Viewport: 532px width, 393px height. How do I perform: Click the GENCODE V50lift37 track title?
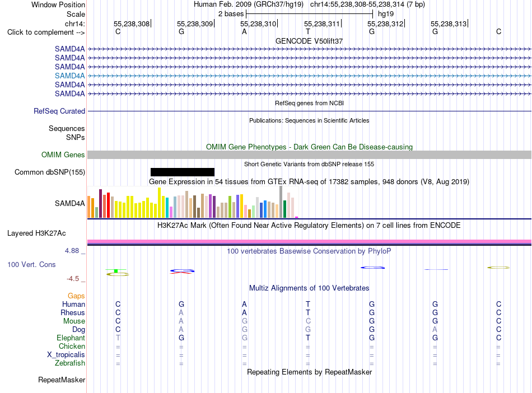(309, 41)
